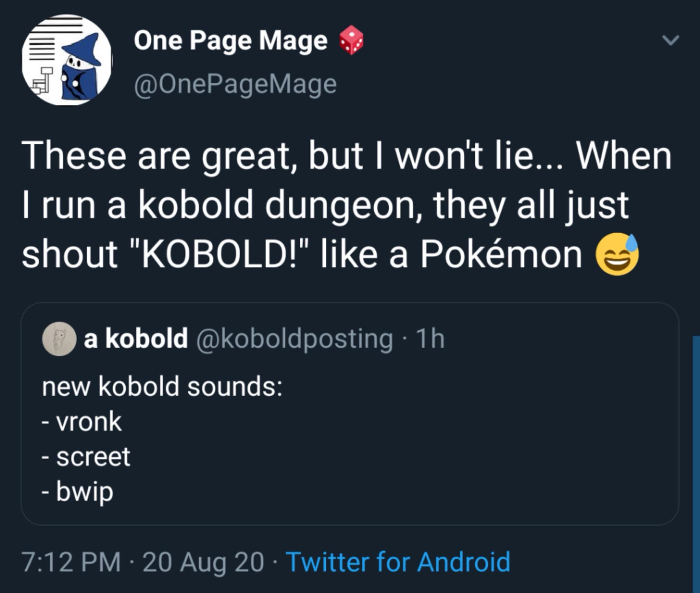Click the 7:12 PM tweet time

coord(71,562)
